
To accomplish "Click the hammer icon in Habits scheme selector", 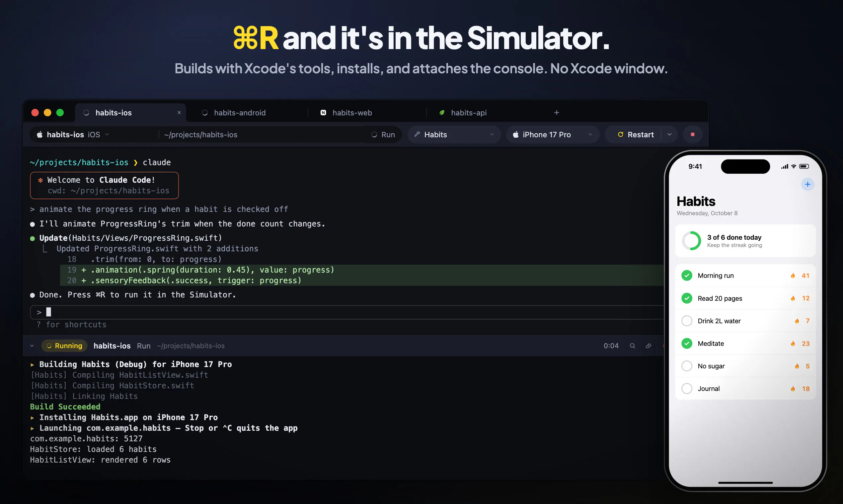I will click(417, 135).
